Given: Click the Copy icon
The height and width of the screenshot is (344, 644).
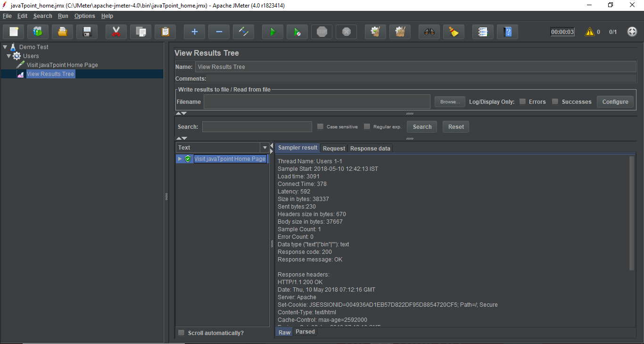Looking at the screenshot, I should tap(140, 32).
